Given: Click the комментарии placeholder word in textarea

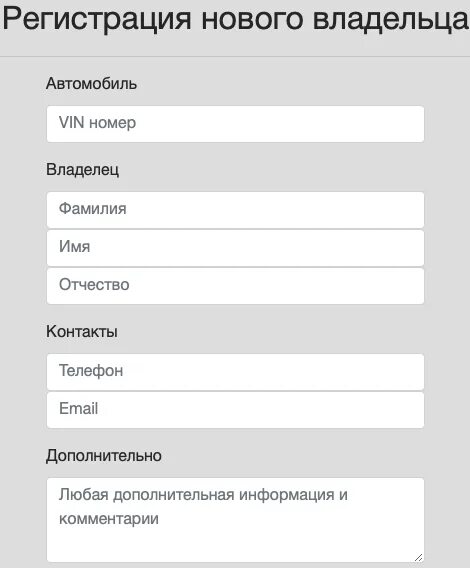Looking at the screenshot, I should (109, 518).
